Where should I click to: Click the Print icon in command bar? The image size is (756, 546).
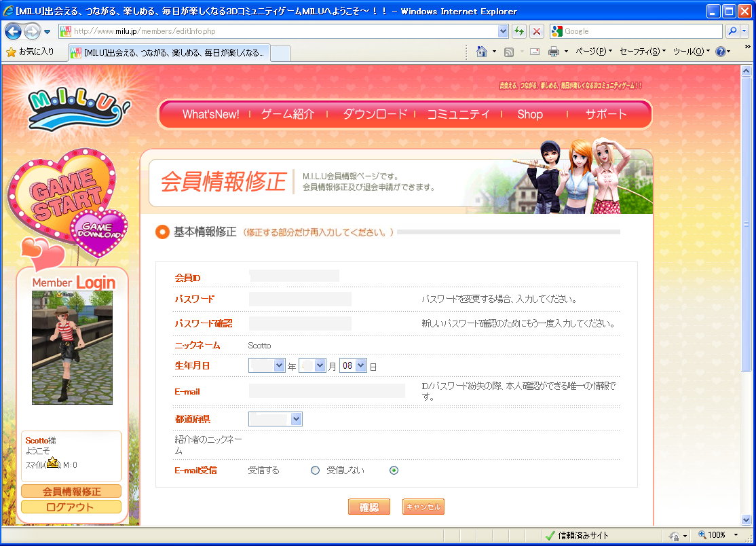[554, 52]
